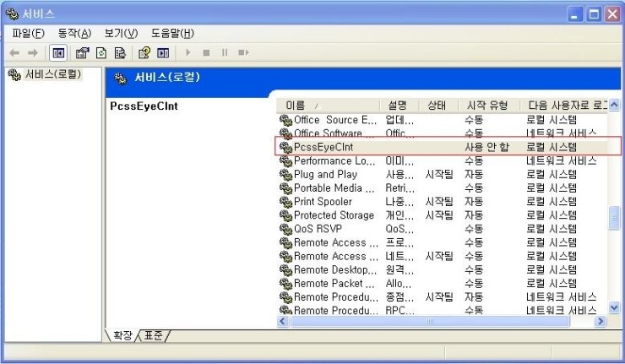The width and height of the screenshot is (625, 364).
Task: Click the vertical scrollbar up arrow
Action: coord(614,106)
